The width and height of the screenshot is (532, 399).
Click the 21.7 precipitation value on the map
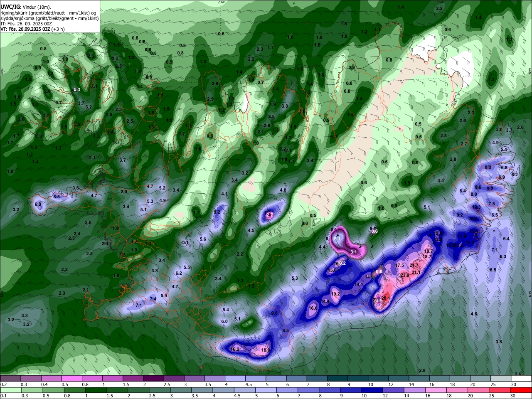pyautogui.click(x=414, y=265)
